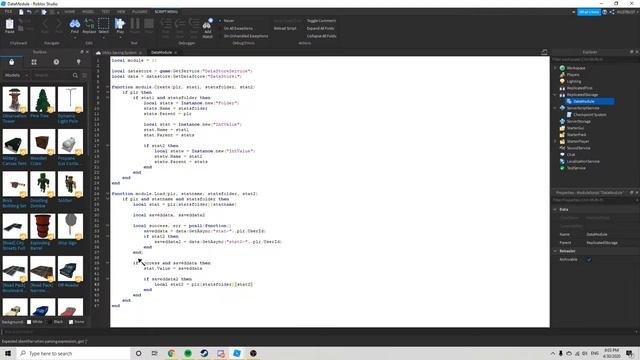640x360 pixels.
Task: Open the Play button dropdown arrow
Action: click(x=120, y=37)
